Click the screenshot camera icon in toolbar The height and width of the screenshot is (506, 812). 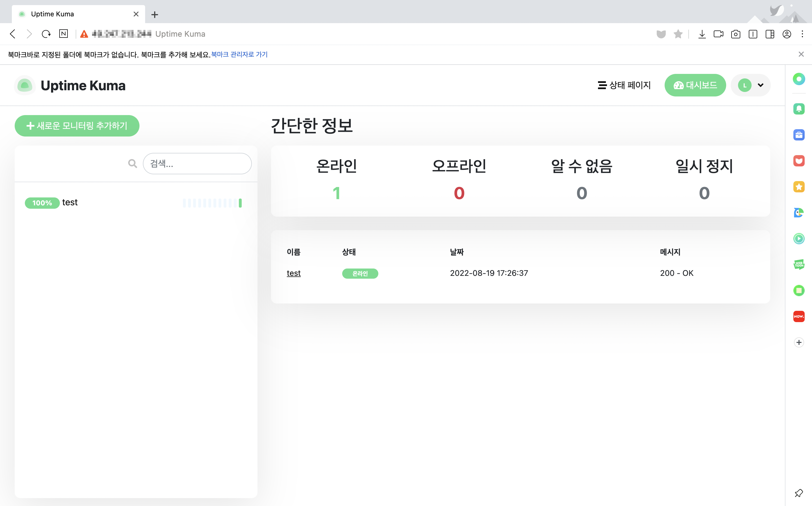(x=735, y=34)
